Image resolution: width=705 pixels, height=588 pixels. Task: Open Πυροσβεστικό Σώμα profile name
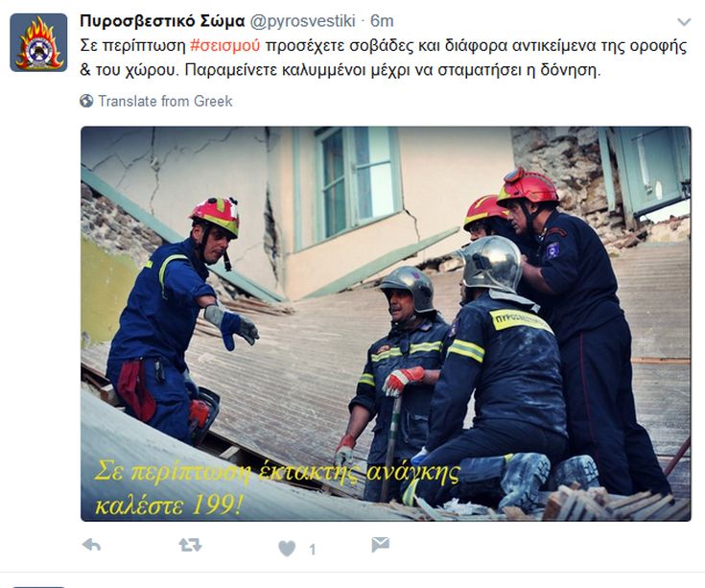click(x=162, y=21)
